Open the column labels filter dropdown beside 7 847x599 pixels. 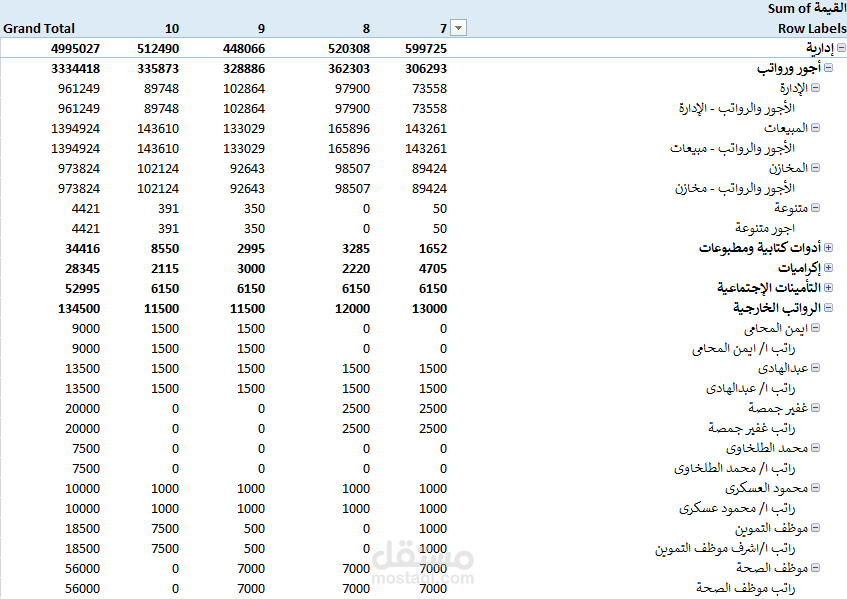(x=458, y=28)
